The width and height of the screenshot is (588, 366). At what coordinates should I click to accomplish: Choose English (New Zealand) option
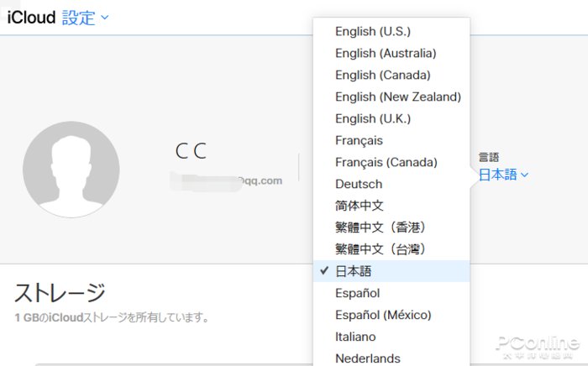point(391,97)
